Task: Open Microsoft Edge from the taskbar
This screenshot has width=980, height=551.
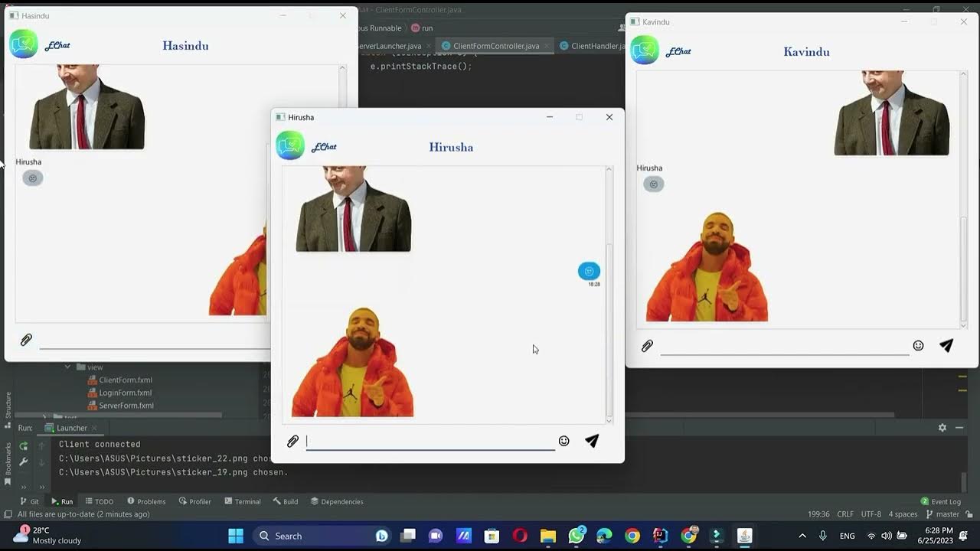Action: coord(604,536)
